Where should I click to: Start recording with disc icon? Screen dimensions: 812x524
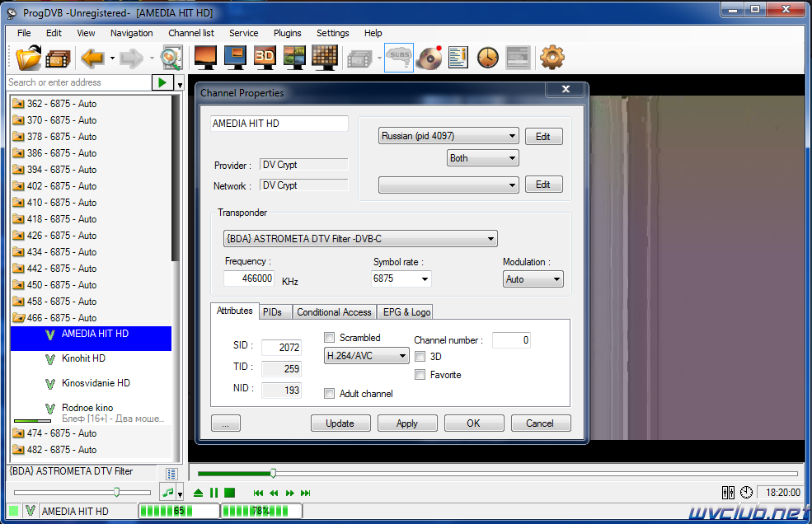(x=429, y=58)
